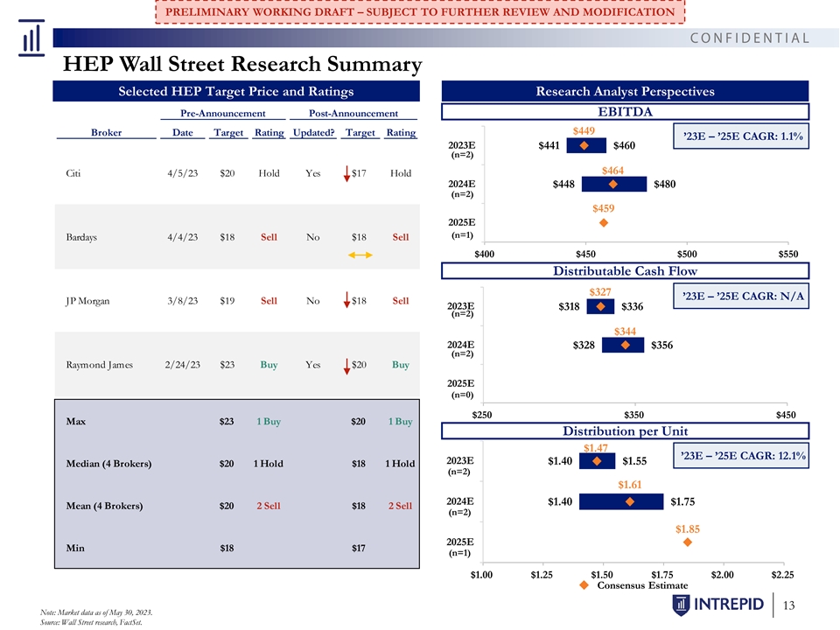Click the '$1.75' value beside the 2024E bar
Viewport: 840px width, 630px height.
[x=683, y=502]
